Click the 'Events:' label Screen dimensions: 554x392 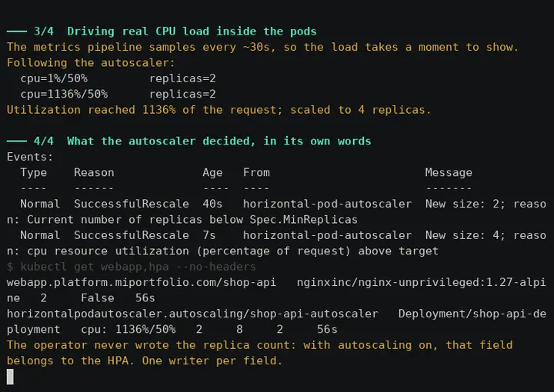[x=30, y=157]
